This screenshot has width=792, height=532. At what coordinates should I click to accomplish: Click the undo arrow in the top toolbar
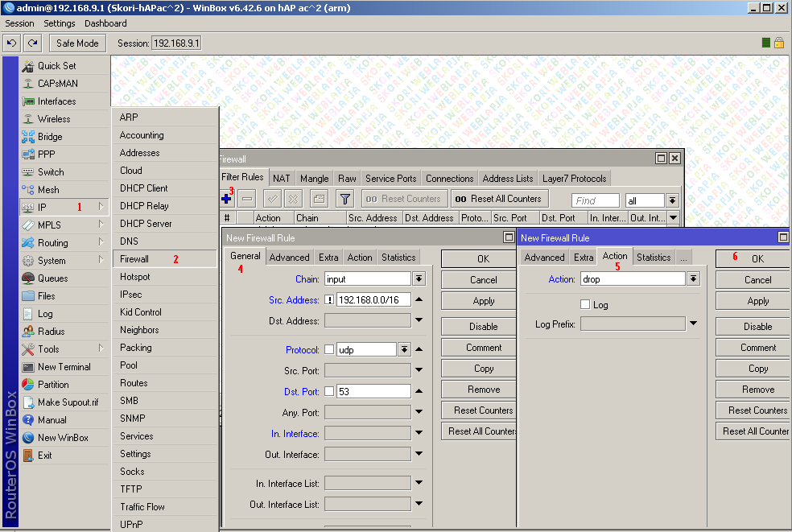[12, 43]
